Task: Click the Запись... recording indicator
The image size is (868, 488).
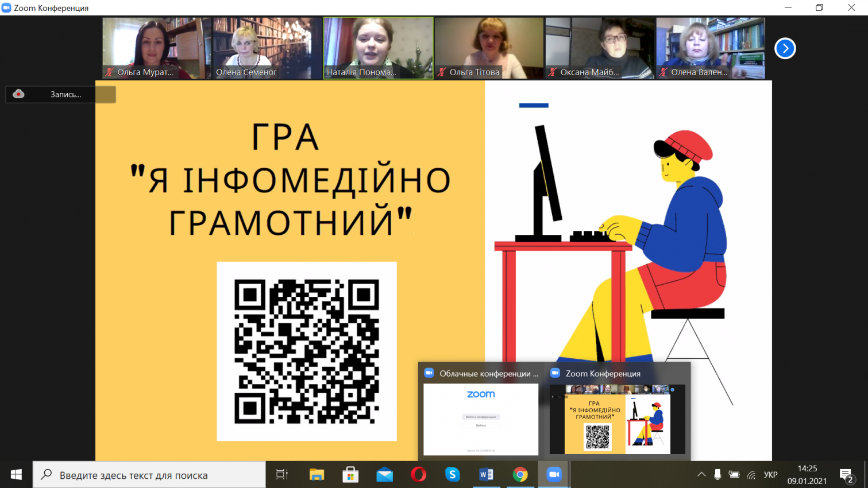Action: (x=61, y=94)
